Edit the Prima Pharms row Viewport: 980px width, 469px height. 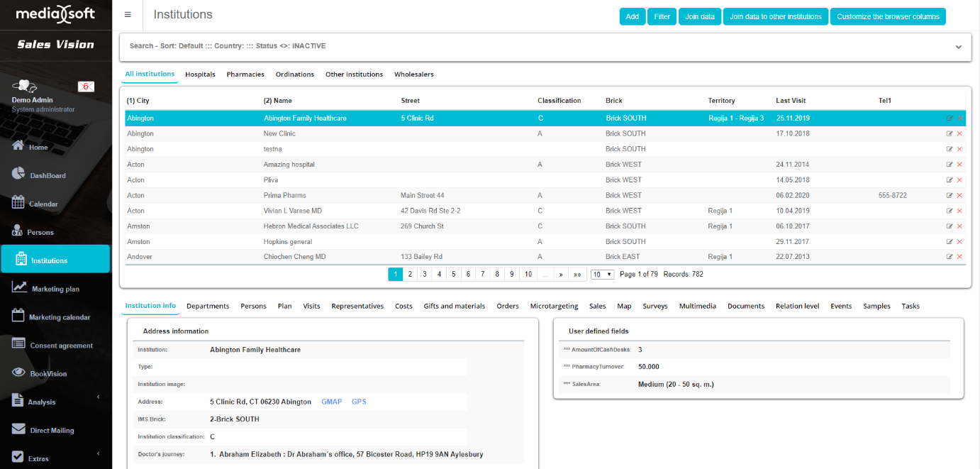click(x=950, y=196)
